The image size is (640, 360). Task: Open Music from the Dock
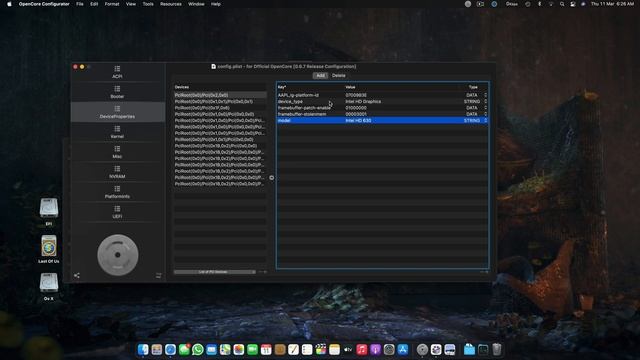click(362, 349)
